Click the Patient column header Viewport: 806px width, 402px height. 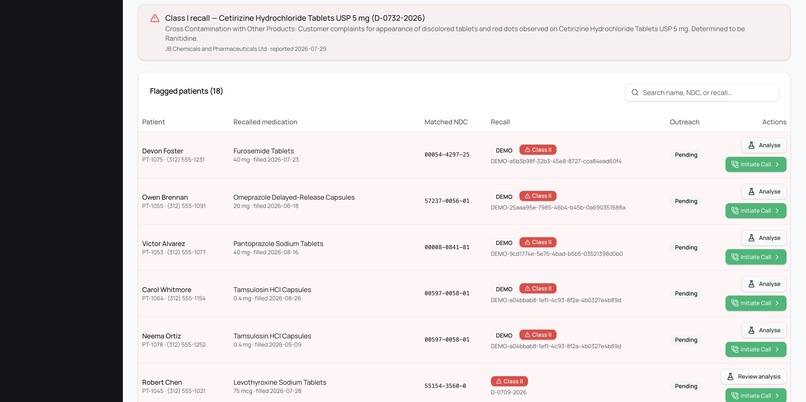tap(153, 122)
